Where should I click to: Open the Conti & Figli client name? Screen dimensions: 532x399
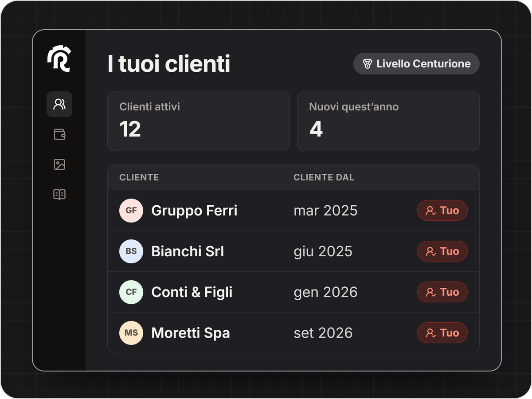(x=192, y=292)
